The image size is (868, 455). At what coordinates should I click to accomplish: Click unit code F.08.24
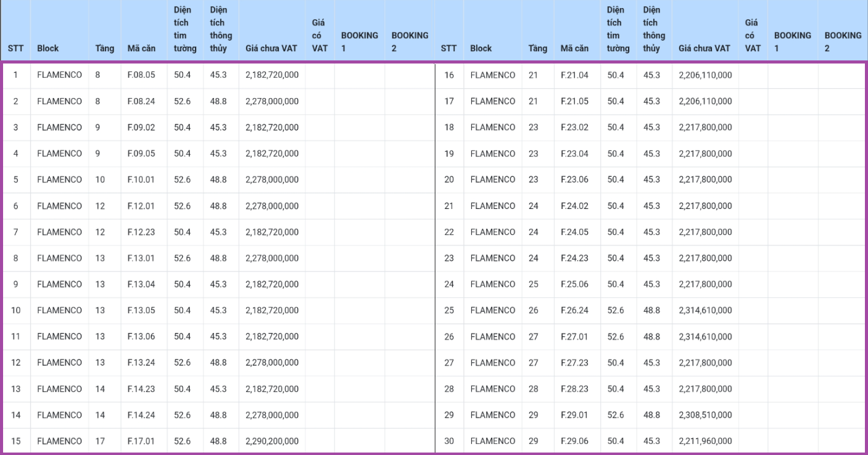click(141, 101)
